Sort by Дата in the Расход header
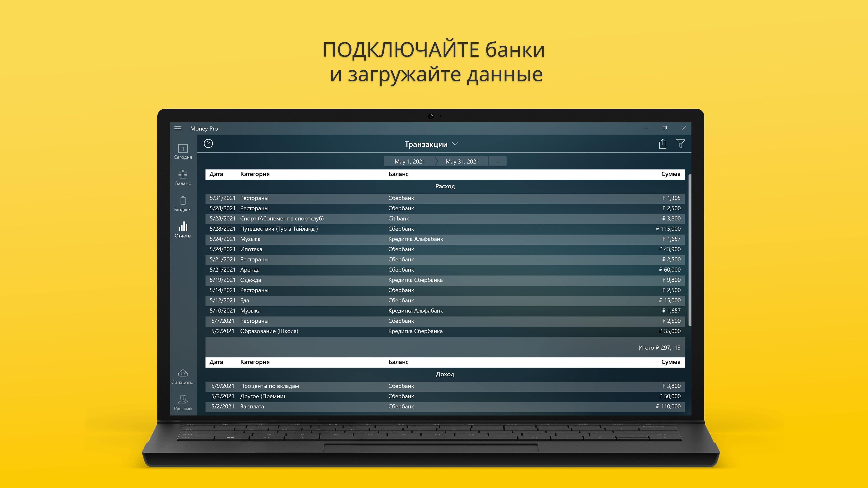The width and height of the screenshot is (868, 488). tap(216, 174)
